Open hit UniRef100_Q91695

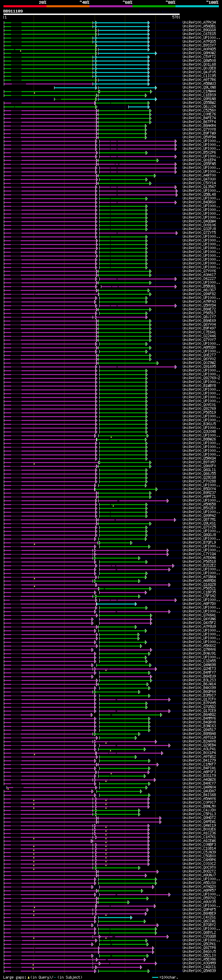click(x=199, y=367)
